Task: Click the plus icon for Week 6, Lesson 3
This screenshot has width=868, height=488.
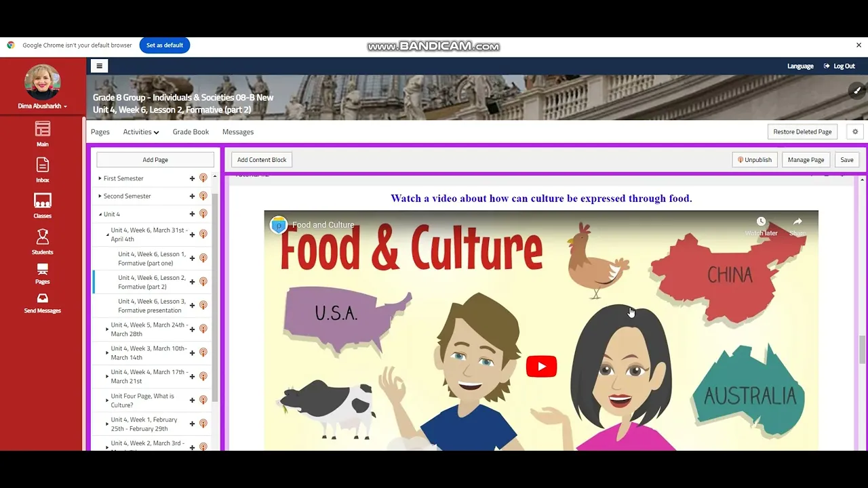Action: [x=192, y=306]
